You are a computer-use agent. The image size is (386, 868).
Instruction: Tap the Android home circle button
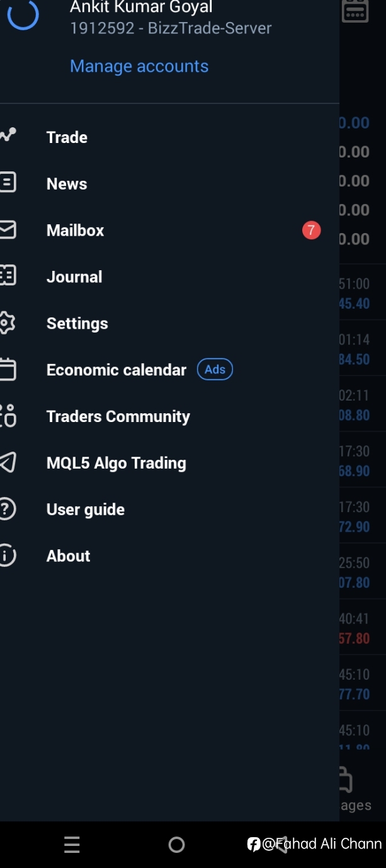[x=177, y=845]
